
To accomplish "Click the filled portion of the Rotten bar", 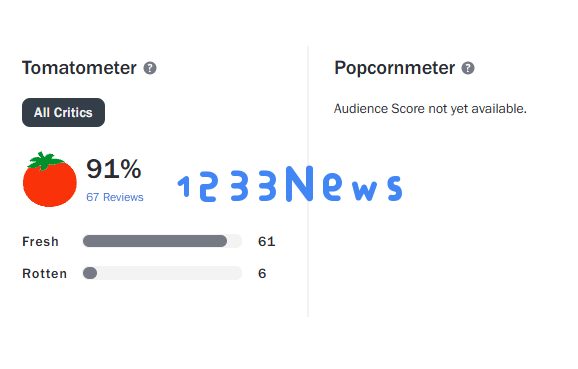I will (90, 273).
